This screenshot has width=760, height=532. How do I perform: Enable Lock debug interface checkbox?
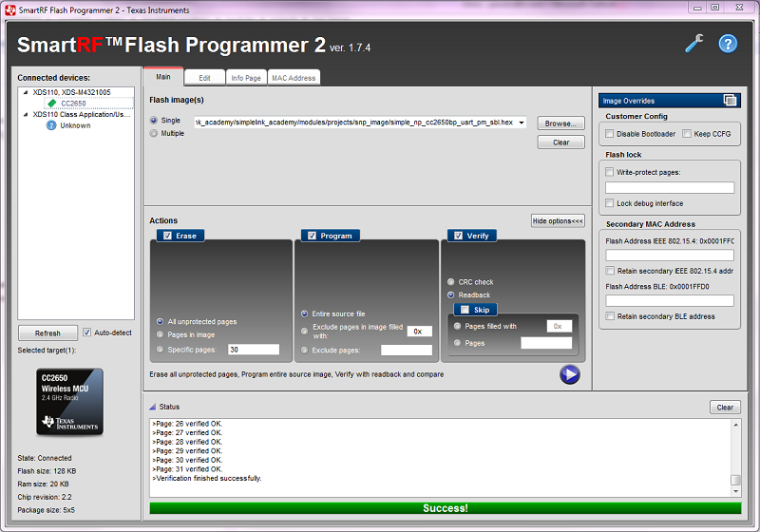click(x=609, y=203)
